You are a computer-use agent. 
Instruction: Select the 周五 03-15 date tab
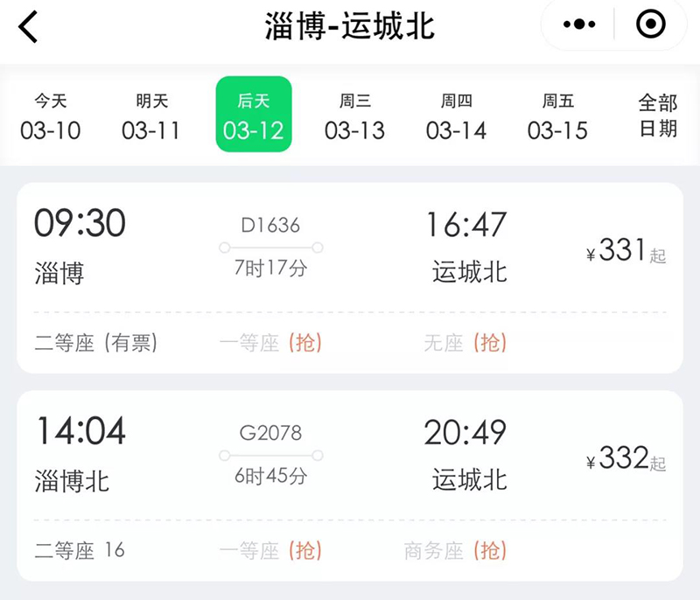557,117
